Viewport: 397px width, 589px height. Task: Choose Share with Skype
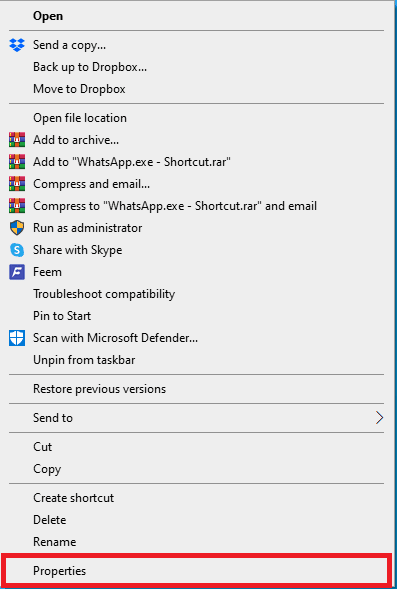pos(196,250)
